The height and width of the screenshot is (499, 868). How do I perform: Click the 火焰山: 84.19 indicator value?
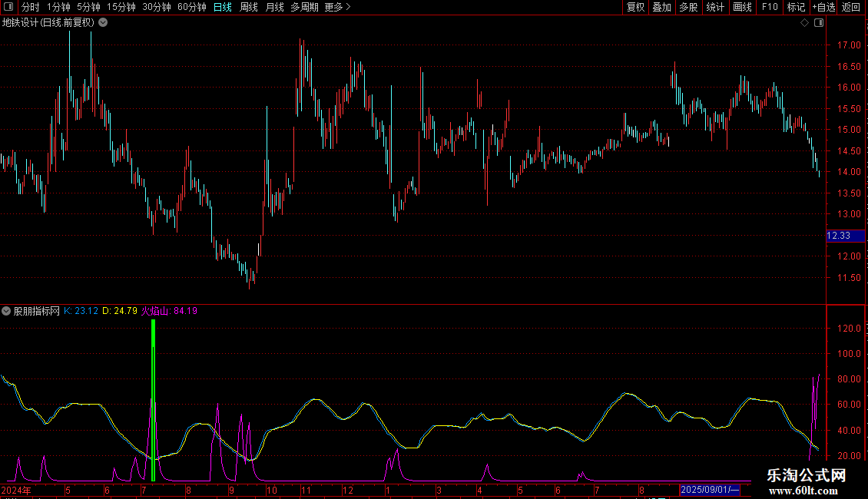[170, 311]
